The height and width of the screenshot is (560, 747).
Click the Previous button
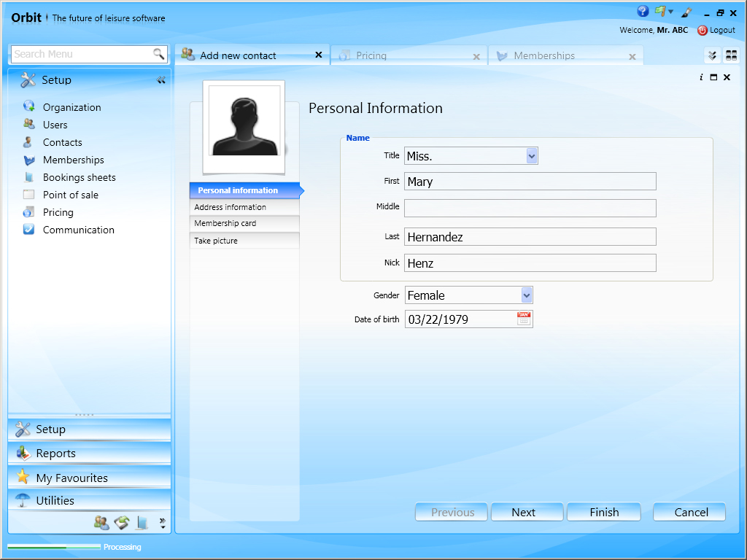point(452,512)
